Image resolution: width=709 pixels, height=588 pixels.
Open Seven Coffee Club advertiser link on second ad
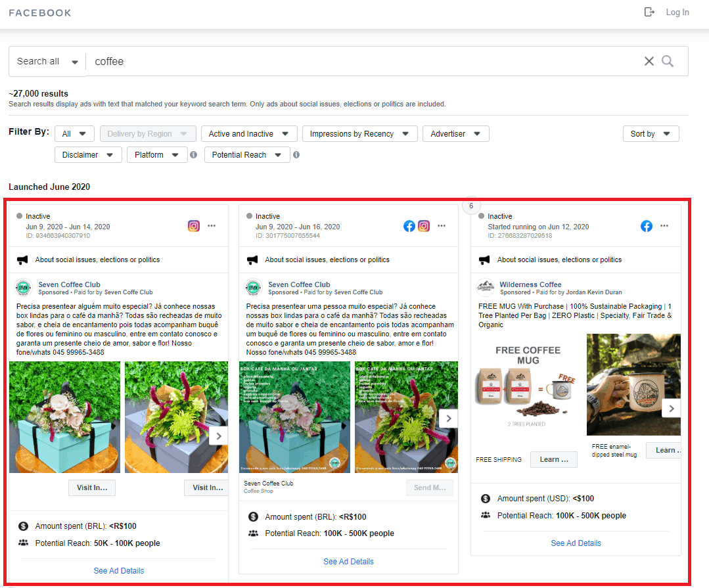click(299, 284)
